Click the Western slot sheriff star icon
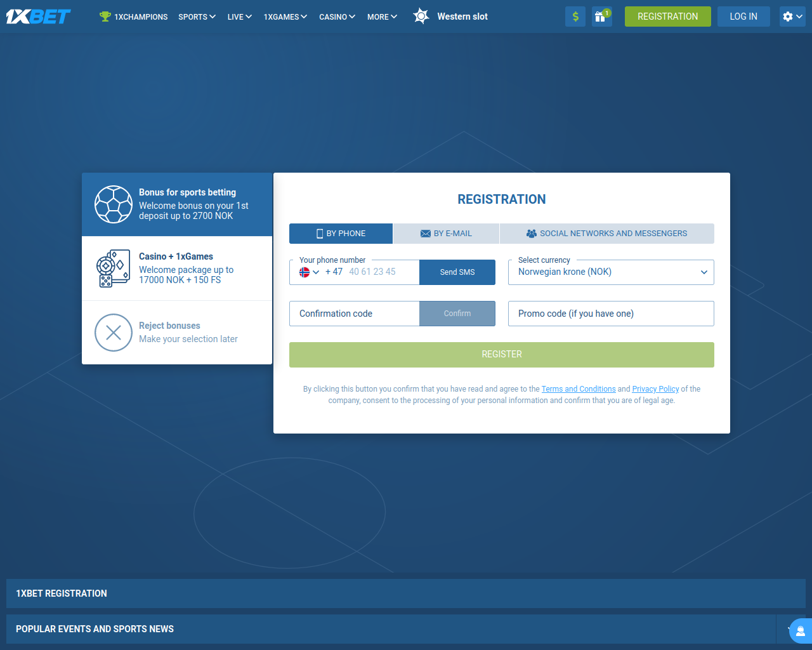Image resolution: width=812 pixels, height=650 pixels. click(x=421, y=17)
